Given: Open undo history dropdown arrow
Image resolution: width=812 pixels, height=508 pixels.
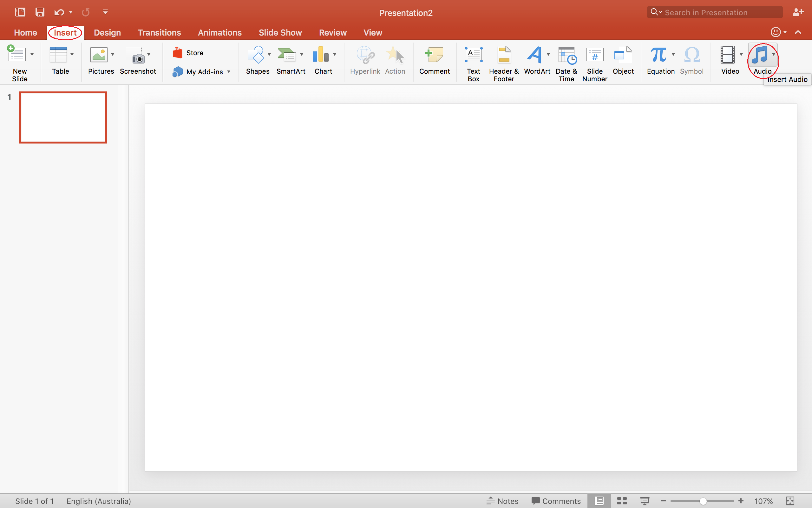Looking at the screenshot, I should [71, 12].
